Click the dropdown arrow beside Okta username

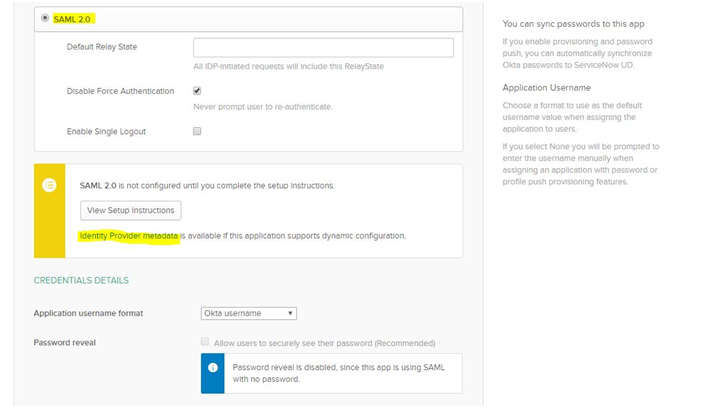pos(290,314)
